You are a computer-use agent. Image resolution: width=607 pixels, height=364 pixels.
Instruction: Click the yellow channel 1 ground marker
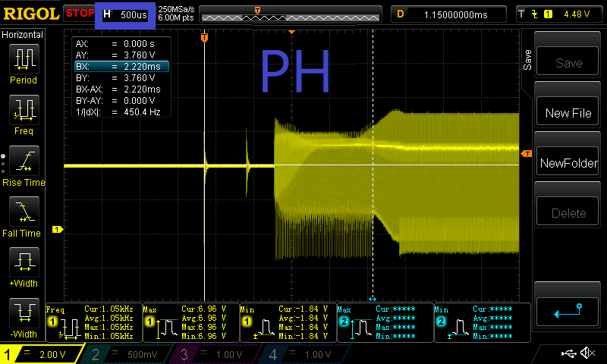[58, 229]
